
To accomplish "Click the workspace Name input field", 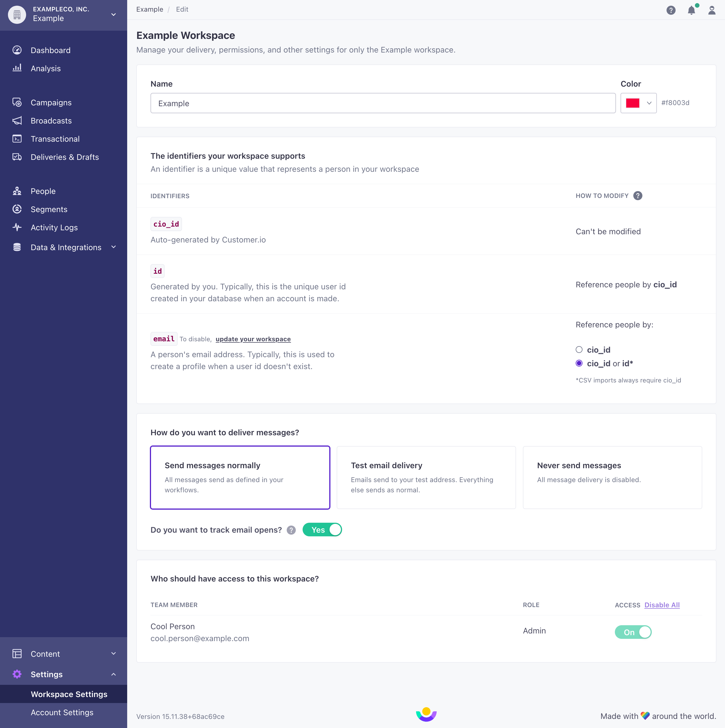I will (383, 103).
